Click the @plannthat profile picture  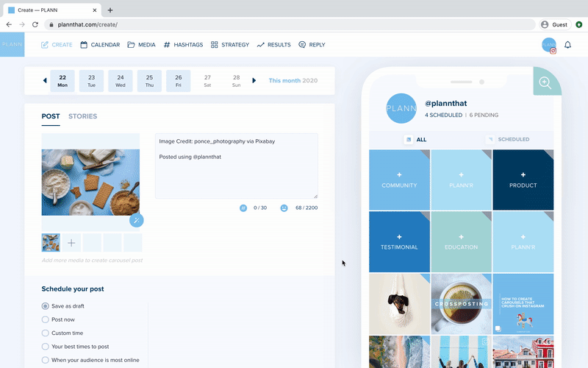(401, 108)
